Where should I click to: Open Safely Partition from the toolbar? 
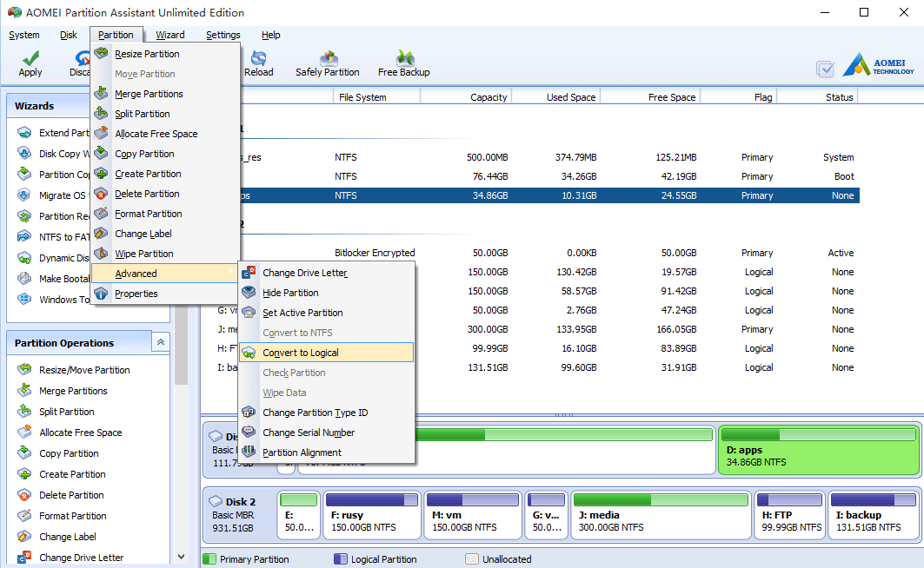(328, 65)
